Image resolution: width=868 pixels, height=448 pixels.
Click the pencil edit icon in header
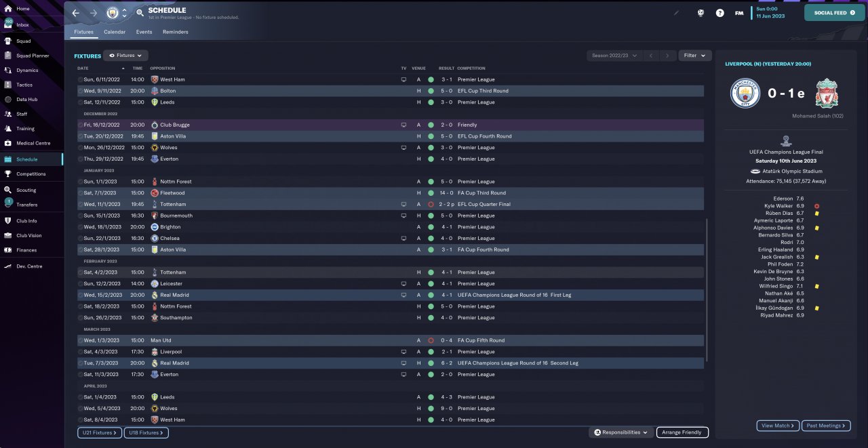676,12
